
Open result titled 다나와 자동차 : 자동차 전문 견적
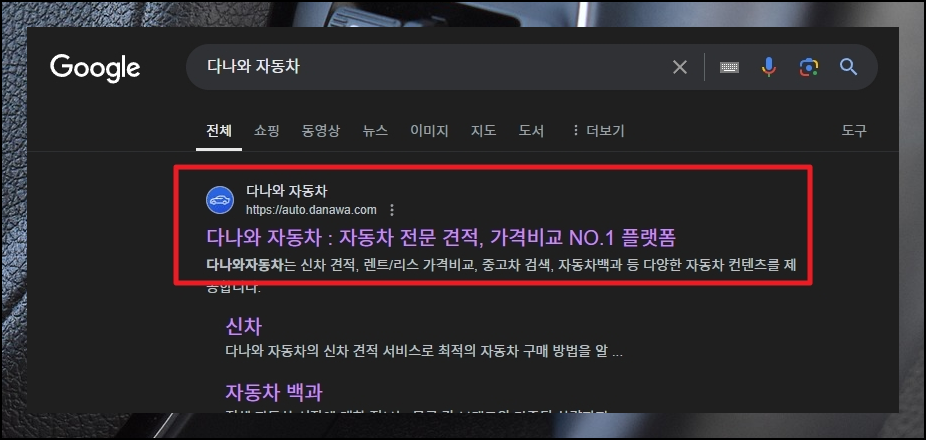441,237
